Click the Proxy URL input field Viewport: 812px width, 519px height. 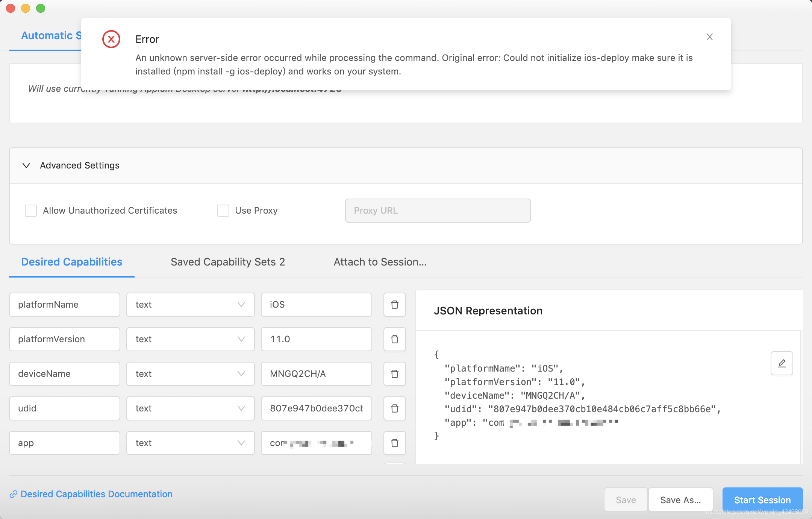438,211
